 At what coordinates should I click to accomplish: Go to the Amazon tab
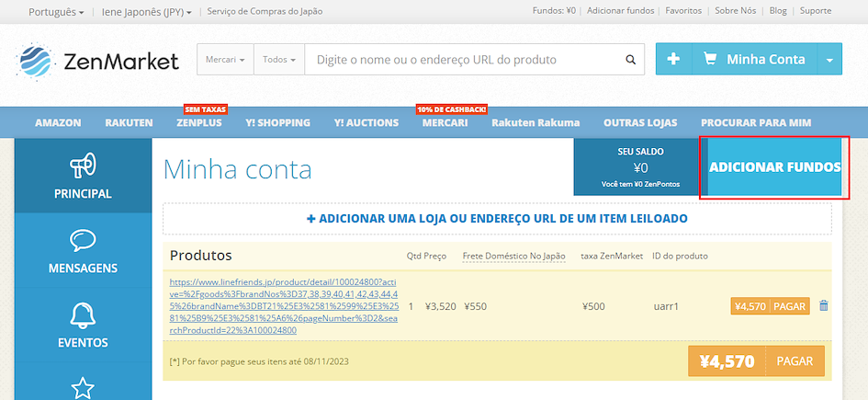coord(58,123)
